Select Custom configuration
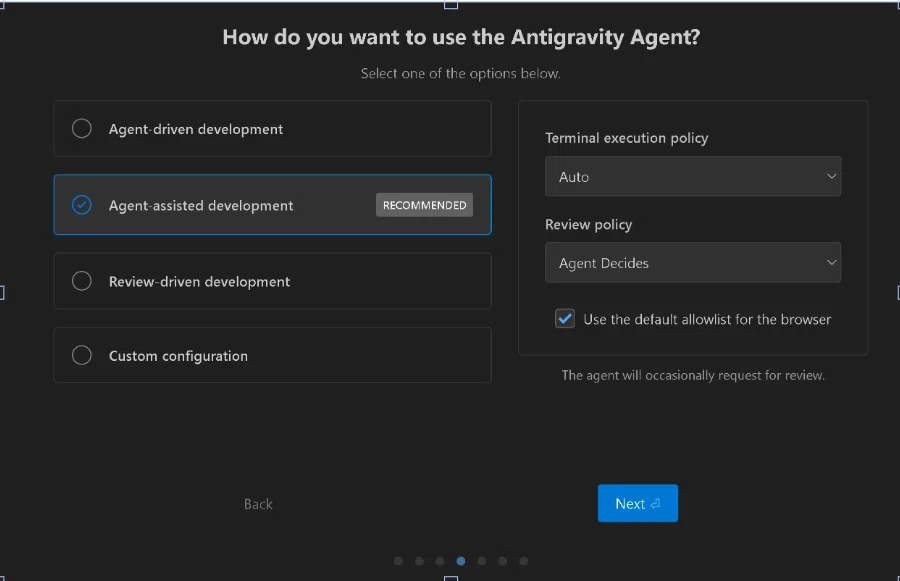900x581 pixels. (273, 355)
